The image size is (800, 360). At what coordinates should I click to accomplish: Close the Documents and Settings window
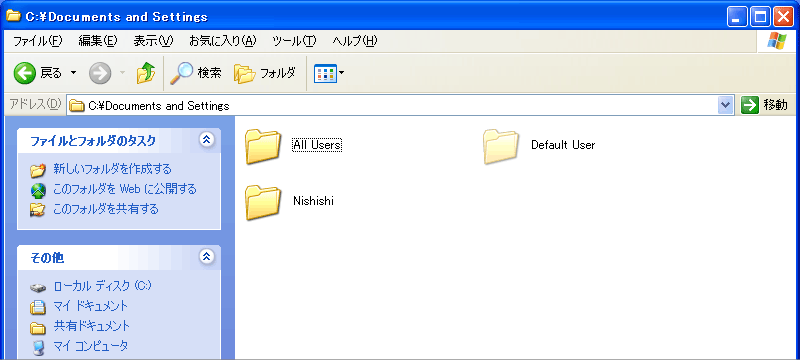click(x=783, y=17)
